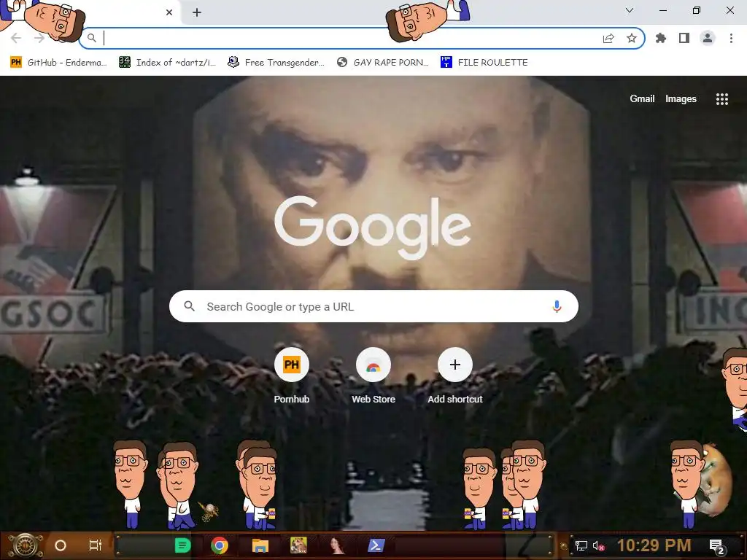Screen dimensions: 747x560
Task: Click the Chrome taskbar icon
Action: tap(220, 545)
